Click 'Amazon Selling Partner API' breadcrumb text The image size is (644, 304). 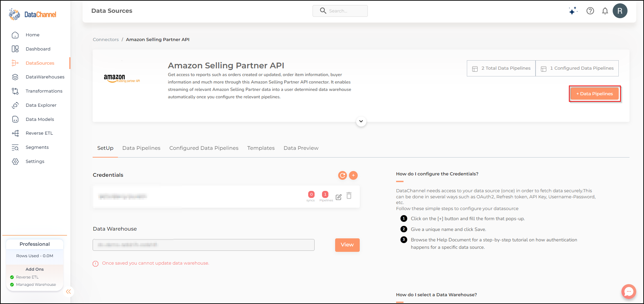[x=158, y=39]
